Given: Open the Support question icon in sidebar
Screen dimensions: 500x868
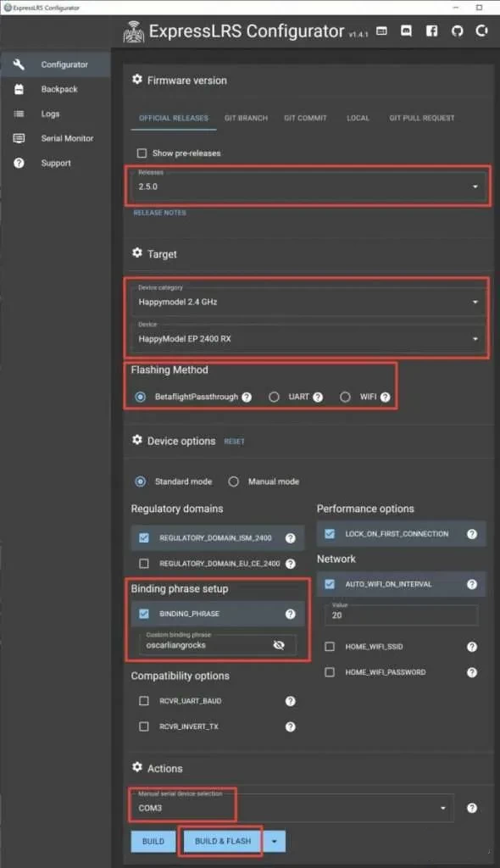Looking at the screenshot, I should [19, 163].
